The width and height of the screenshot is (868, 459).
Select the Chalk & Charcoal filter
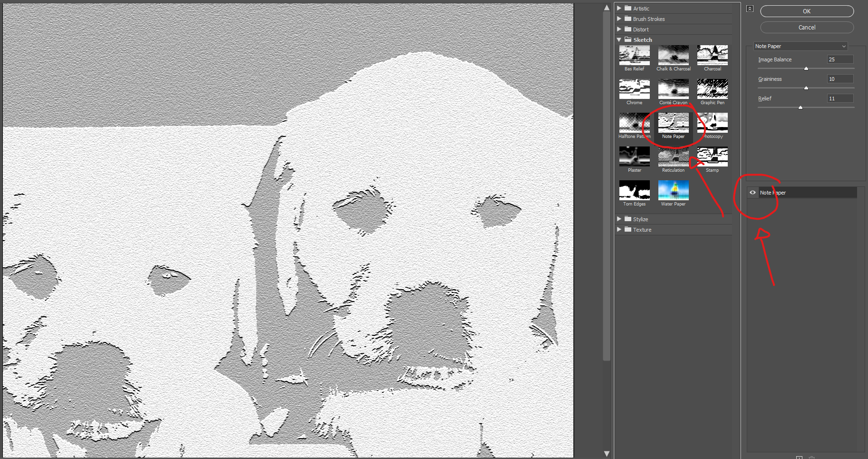pyautogui.click(x=673, y=55)
